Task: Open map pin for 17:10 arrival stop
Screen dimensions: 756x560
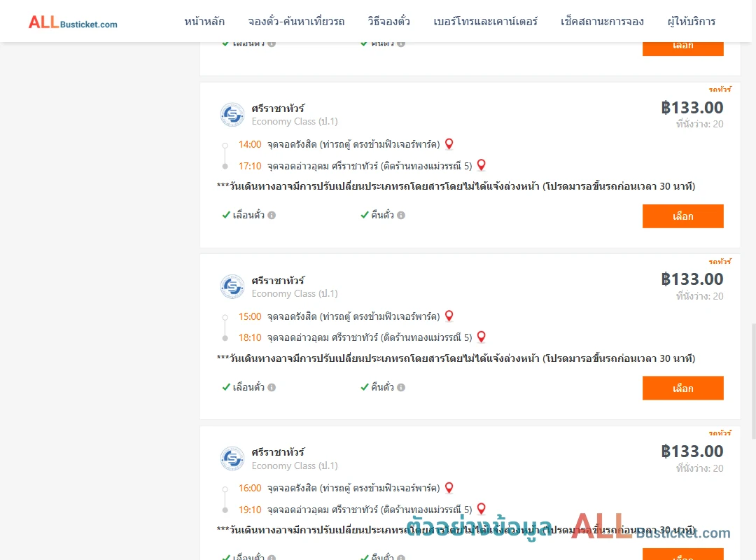Action: pyautogui.click(x=481, y=165)
